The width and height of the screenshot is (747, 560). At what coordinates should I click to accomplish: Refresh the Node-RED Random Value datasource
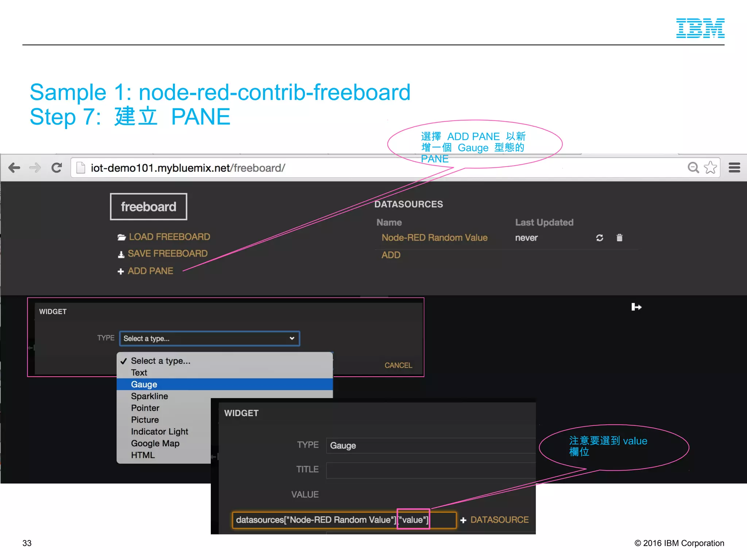pos(599,238)
